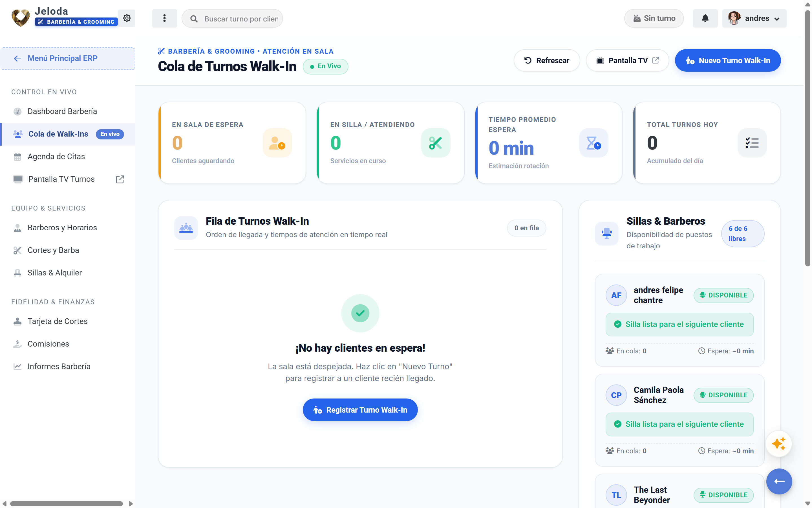Click the TL avatar of The Last Beyonder

point(616,495)
